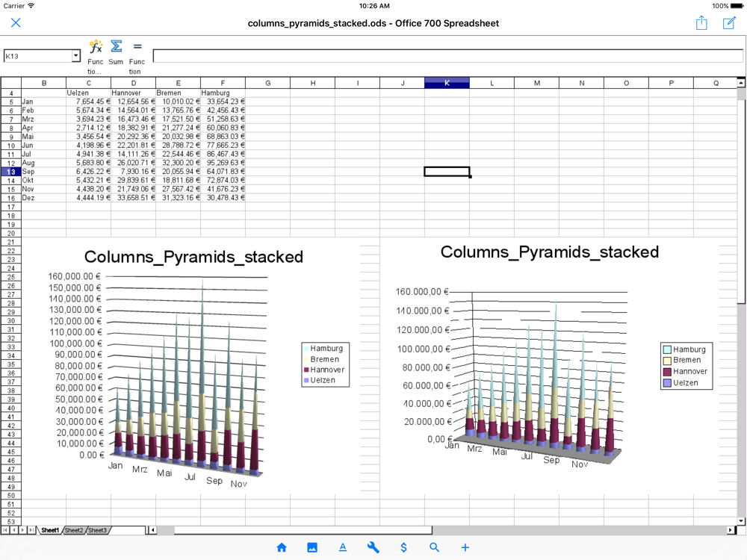Image resolution: width=747 pixels, height=560 pixels.
Task: Close the document with the X button
Action: 16,23
